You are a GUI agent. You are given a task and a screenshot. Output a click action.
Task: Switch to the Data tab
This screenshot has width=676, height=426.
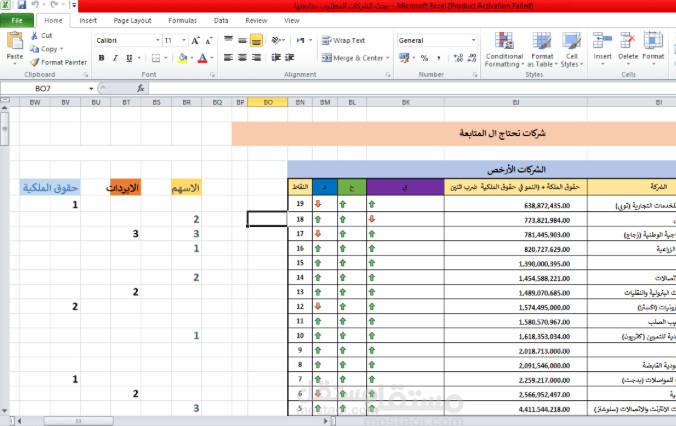[x=221, y=20]
